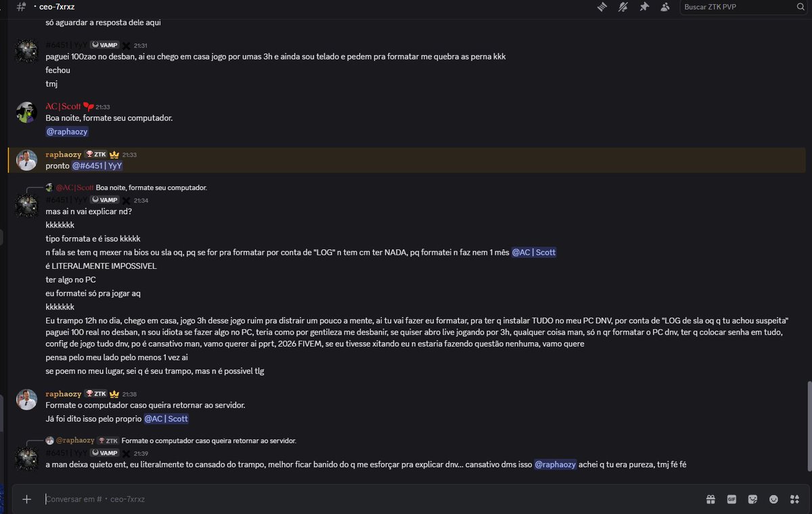Click AC|Scott's avatar at 21:33 message

point(26,112)
